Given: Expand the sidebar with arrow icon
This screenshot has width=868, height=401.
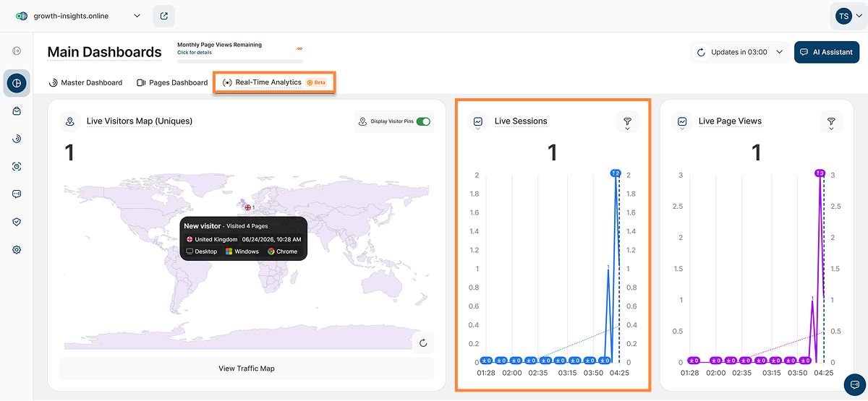Looking at the screenshot, I should click(x=17, y=51).
